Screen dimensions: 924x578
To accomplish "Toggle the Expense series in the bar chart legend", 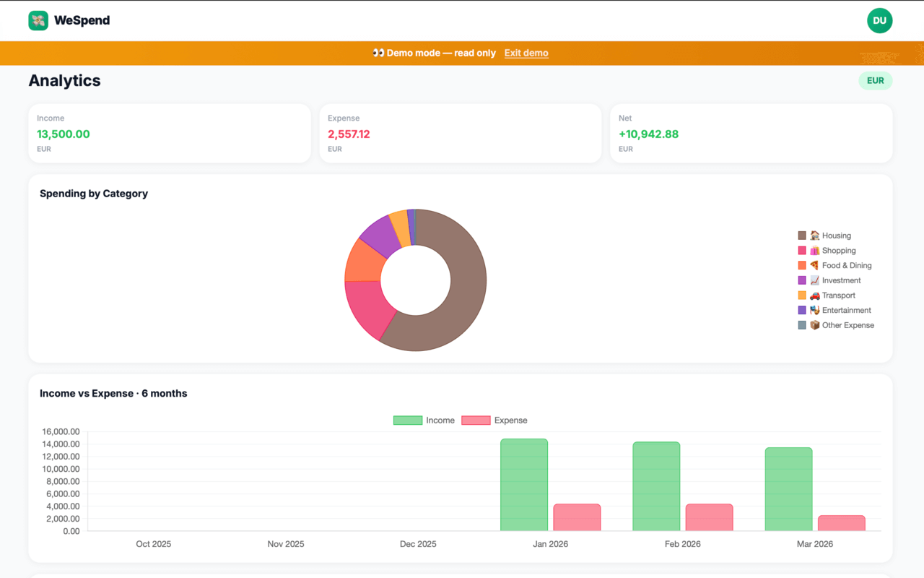I will coord(495,420).
